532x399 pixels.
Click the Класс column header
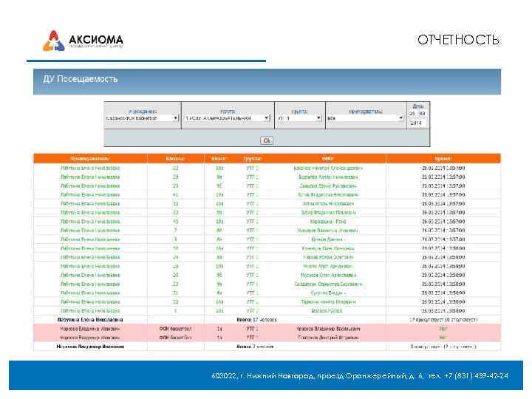pyautogui.click(x=219, y=158)
